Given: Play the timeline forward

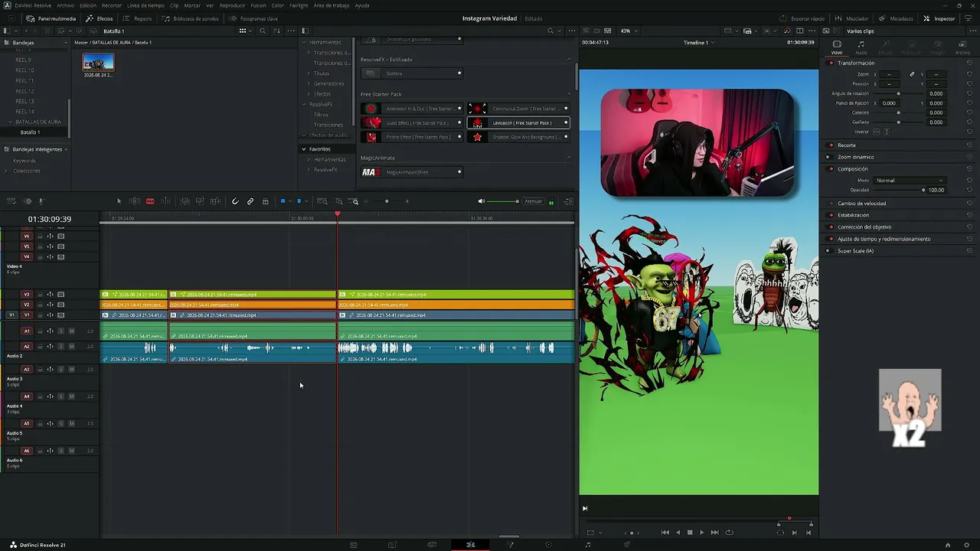Looking at the screenshot, I should coord(701,533).
